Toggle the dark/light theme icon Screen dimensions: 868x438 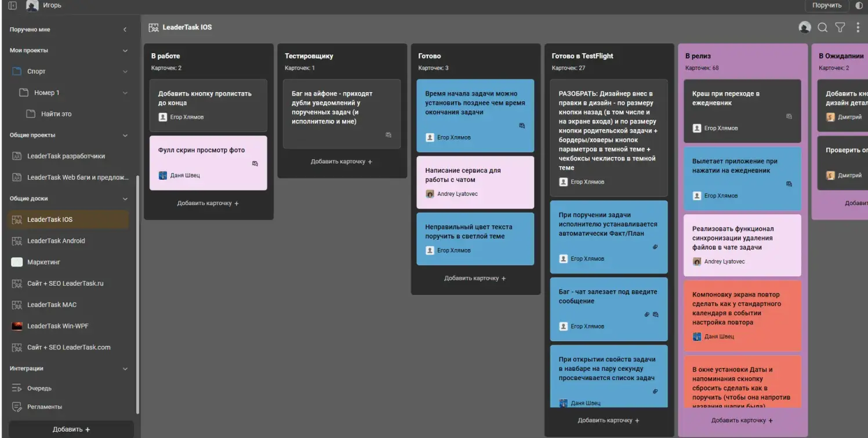(859, 5)
